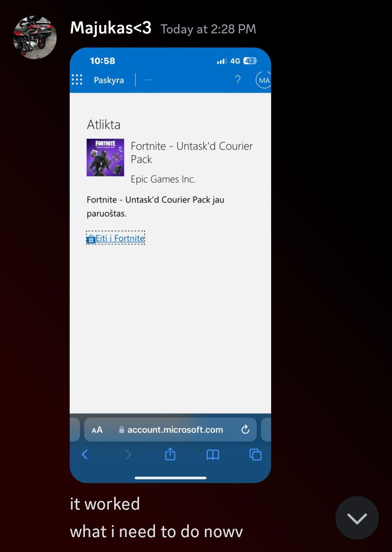The image size is (392, 552).
Task: Open the Fortnite pack cover thumbnail
Action: (105, 158)
